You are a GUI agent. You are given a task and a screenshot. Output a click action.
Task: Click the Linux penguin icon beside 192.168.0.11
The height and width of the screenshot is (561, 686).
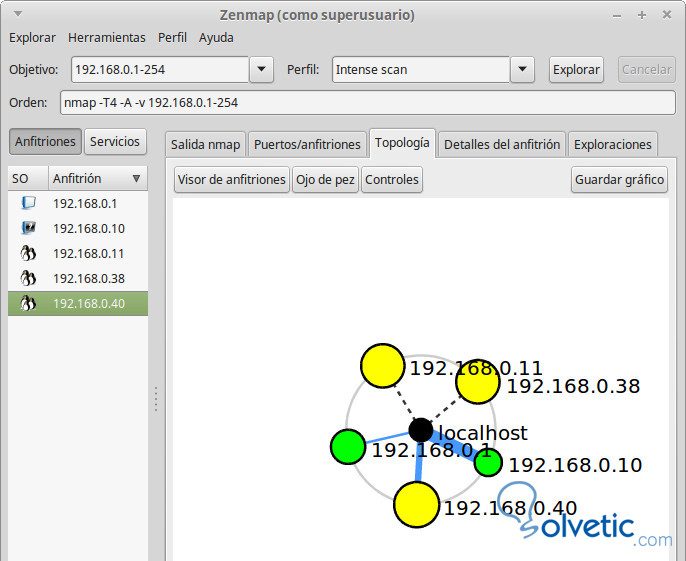[28, 253]
